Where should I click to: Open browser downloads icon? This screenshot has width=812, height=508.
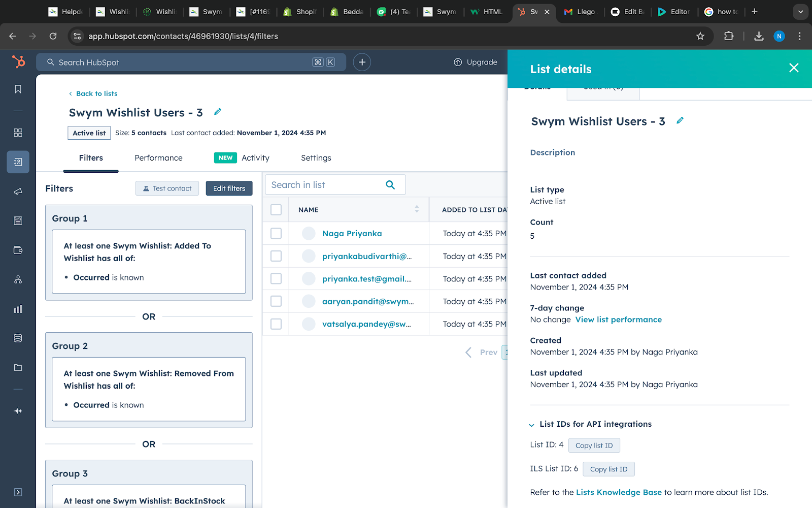pos(759,36)
